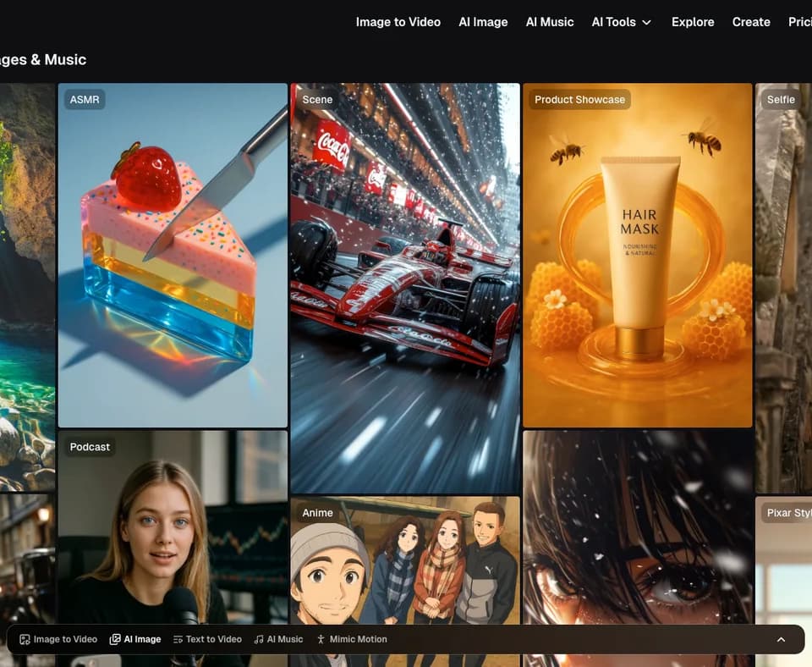Click the Anime category label

(317, 512)
